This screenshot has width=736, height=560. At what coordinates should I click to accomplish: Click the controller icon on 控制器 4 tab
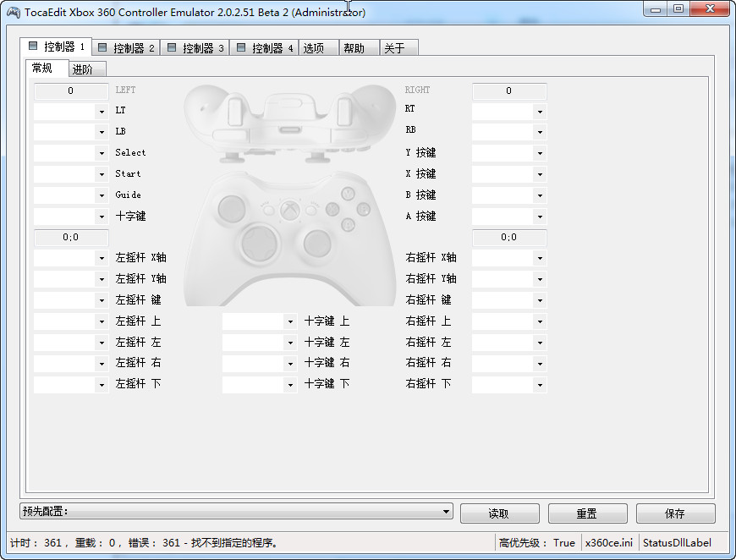(241, 47)
